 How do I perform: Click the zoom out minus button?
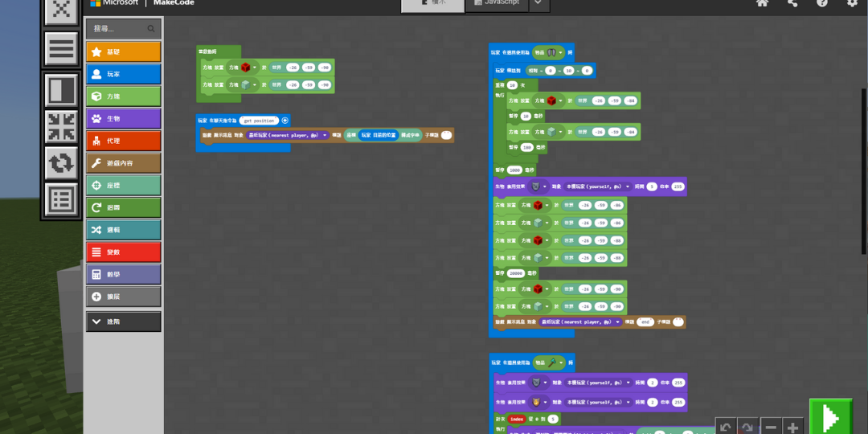coord(770,428)
